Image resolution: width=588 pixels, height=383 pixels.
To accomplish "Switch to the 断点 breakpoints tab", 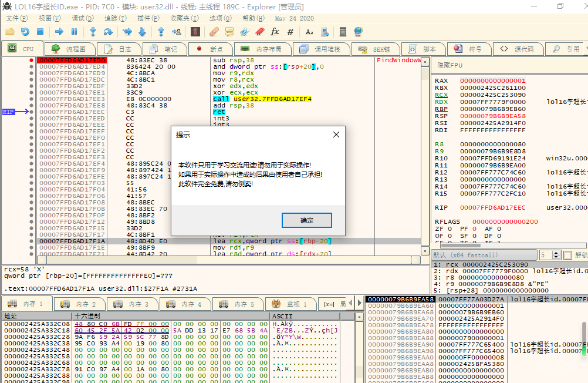I will coord(209,49).
